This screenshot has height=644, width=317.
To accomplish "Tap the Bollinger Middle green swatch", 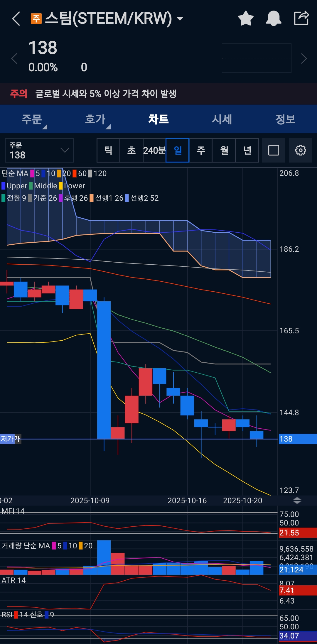I will 31,186.
